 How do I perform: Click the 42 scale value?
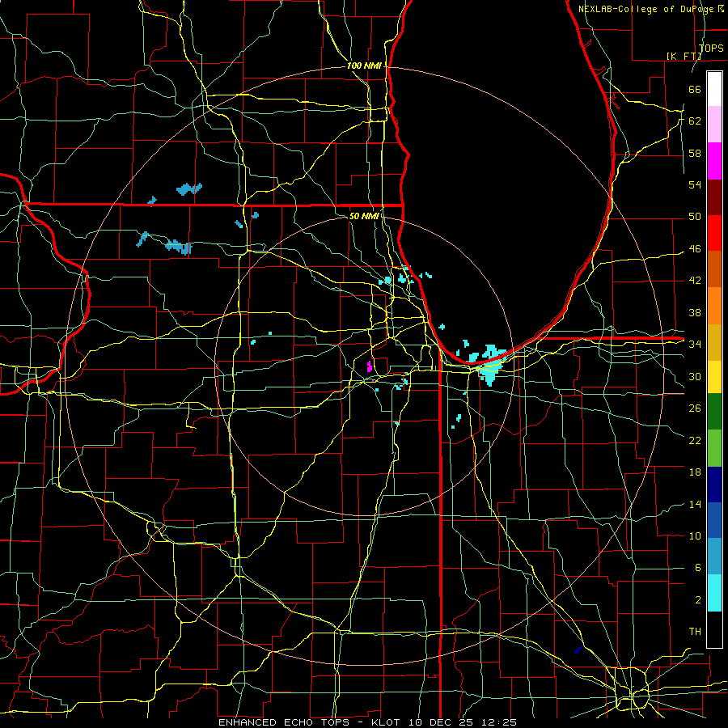(695, 281)
